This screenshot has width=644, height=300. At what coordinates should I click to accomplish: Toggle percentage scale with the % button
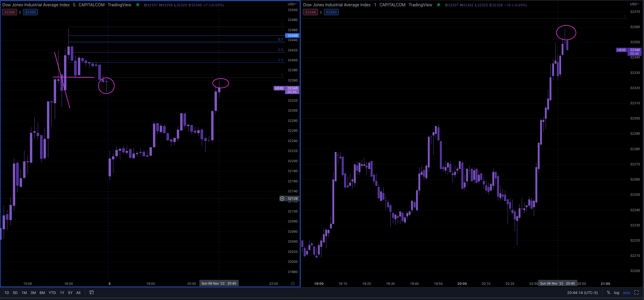pos(608,292)
